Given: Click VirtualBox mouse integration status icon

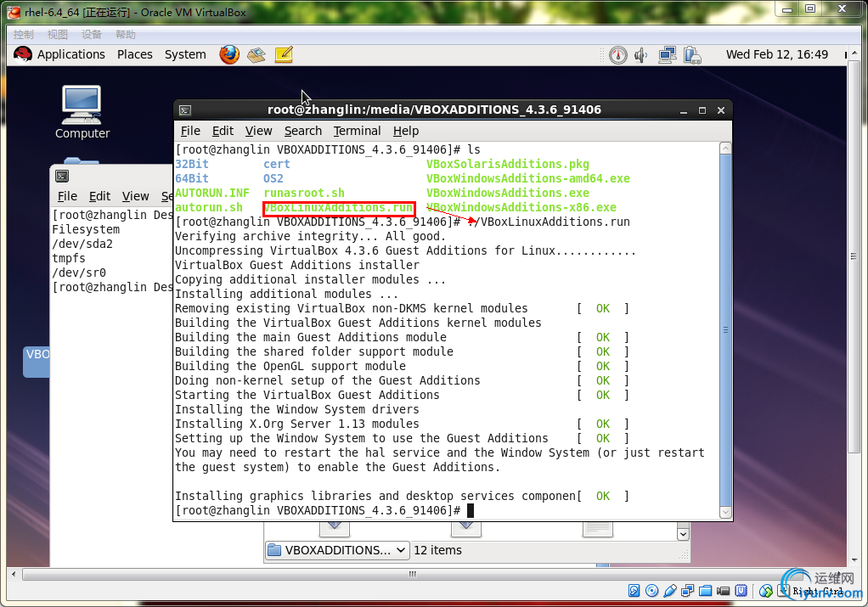Looking at the screenshot, I should tap(765, 590).
